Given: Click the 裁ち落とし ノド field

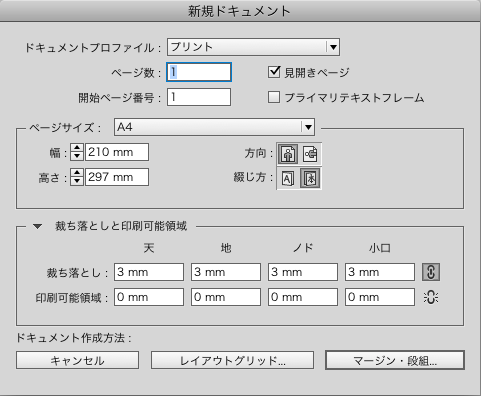Looking at the screenshot, I should [x=303, y=272].
